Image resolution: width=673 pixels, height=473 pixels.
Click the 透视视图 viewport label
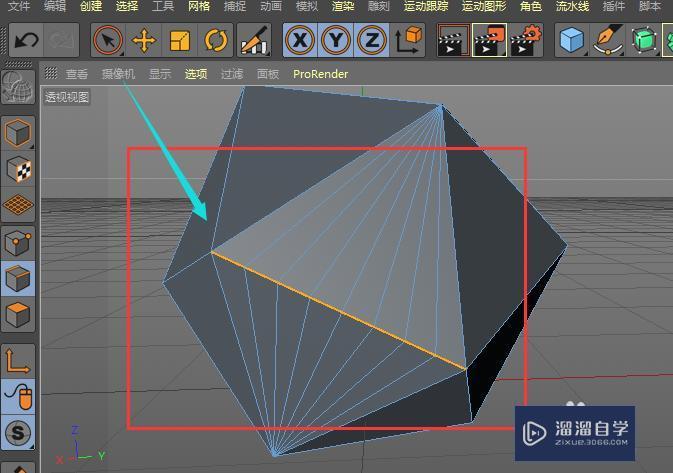[x=67, y=97]
